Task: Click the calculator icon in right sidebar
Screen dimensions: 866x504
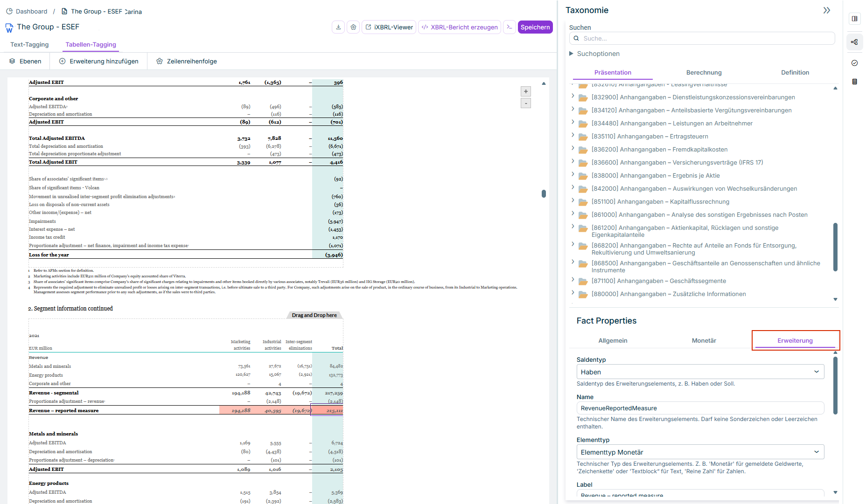Action: coord(854,82)
